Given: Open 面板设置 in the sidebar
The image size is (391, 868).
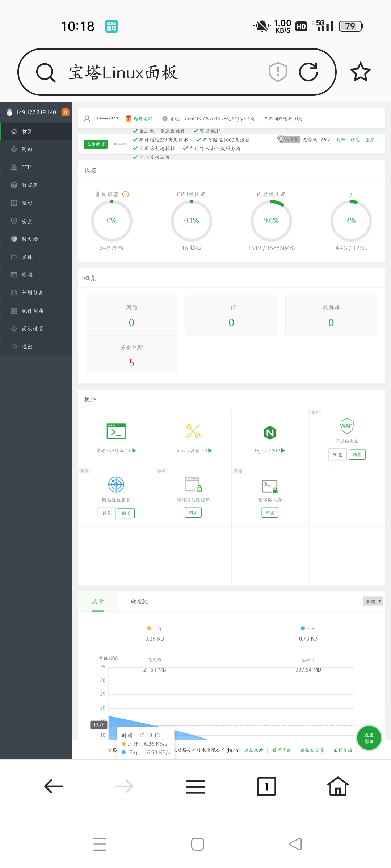Looking at the screenshot, I should point(36,328).
